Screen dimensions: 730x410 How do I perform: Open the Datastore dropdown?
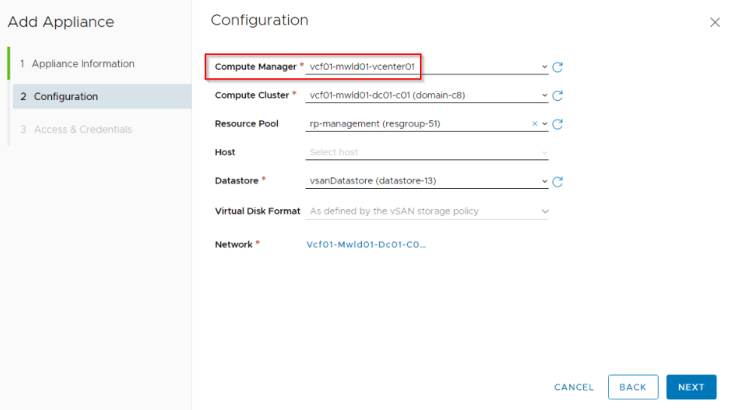(544, 181)
